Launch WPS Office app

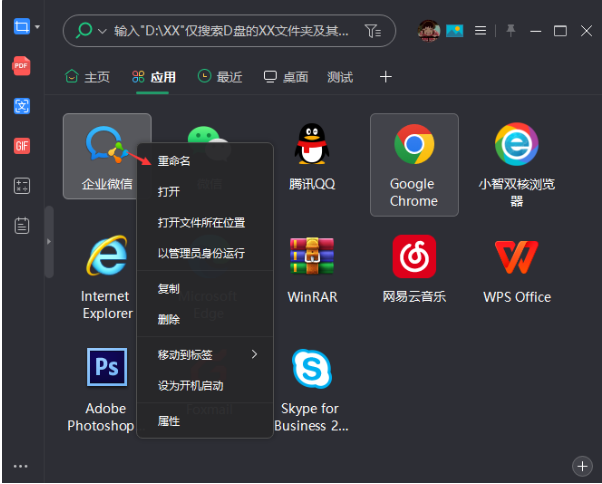tap(517, 270)
